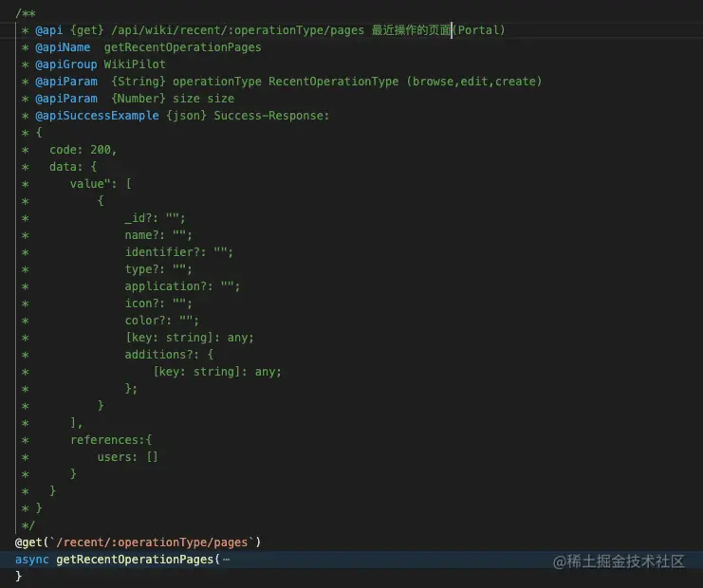
Task: Click the getRecentOperationPages function name
Action: (135, 560)
